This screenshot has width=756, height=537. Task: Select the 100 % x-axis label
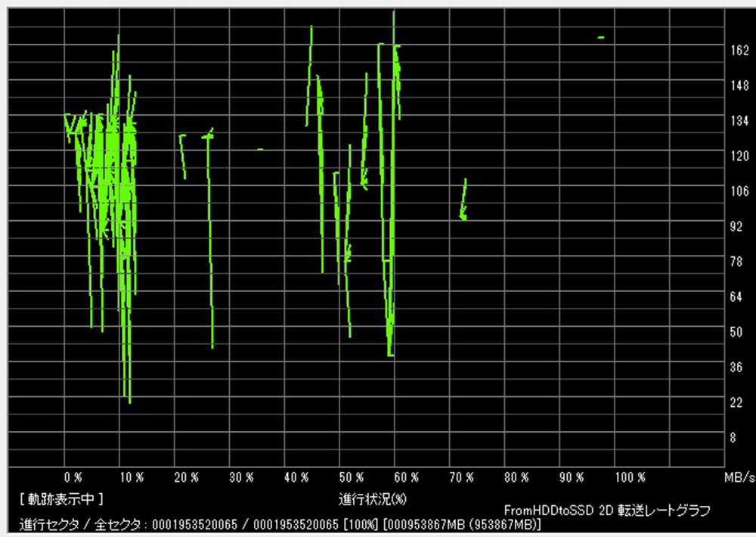[630, 478]
